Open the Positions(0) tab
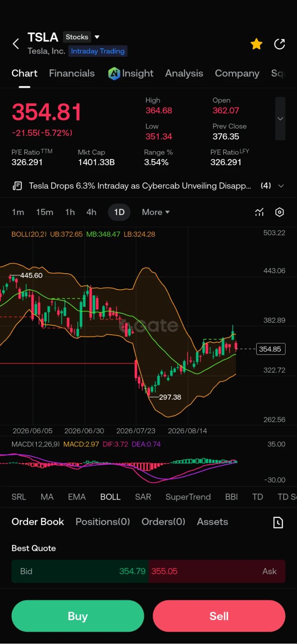 (x=103, y=522)
